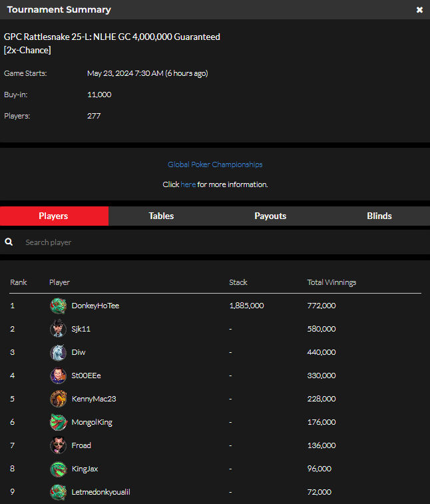The image size is (430, 504).
Task: Select Diw's unicorn avatar
Action: coord(58,352)
